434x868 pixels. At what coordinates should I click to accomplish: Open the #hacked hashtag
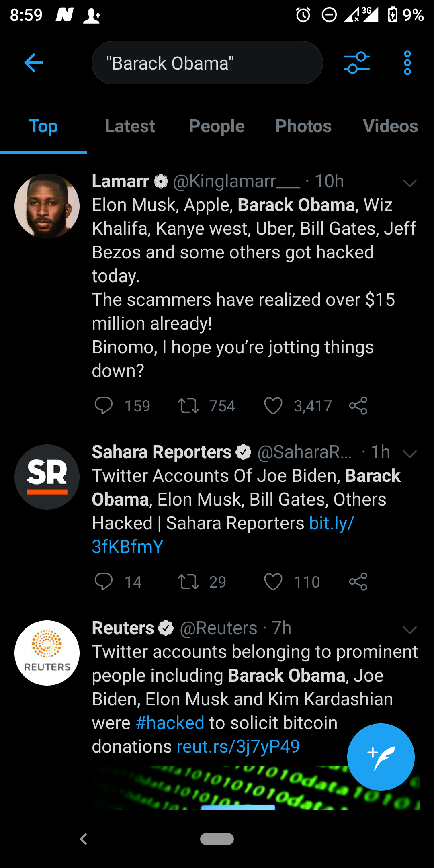coord(170,723)
